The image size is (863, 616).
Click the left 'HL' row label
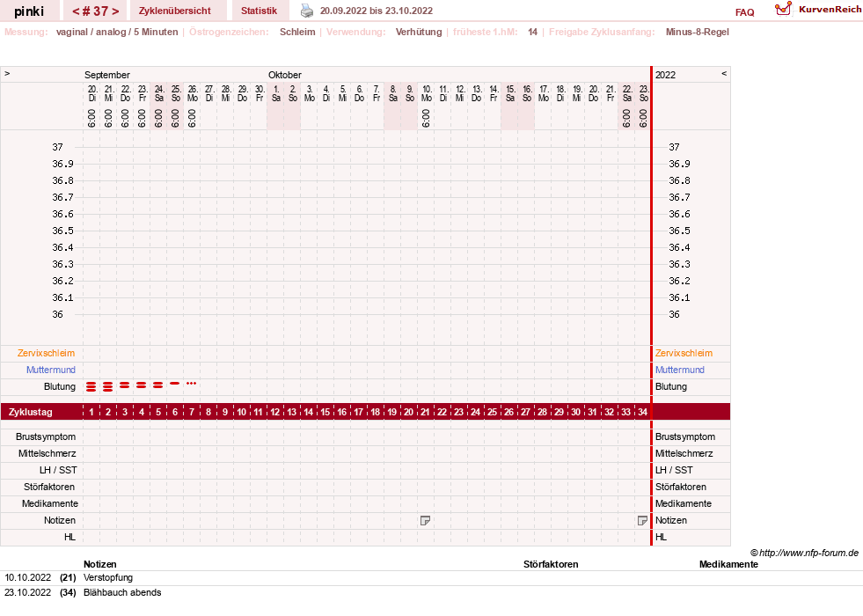click(x=69, y=537)
